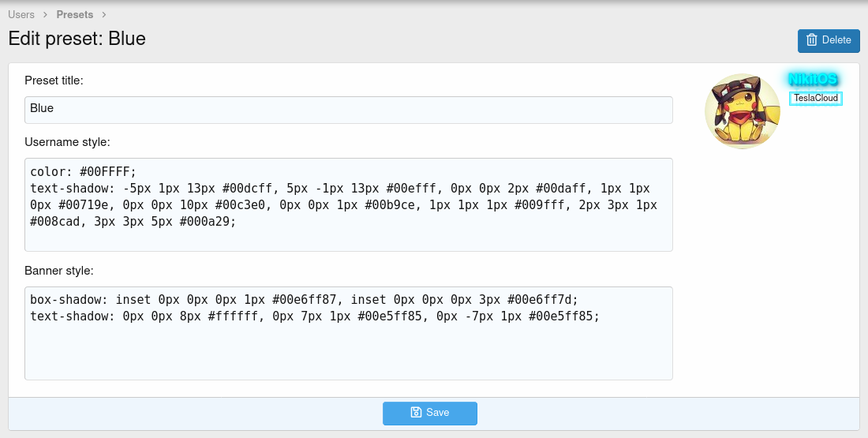Click the "Edit preset: Blue" page heading
Screen dimensions: 868x438
(x=77, y=39)
